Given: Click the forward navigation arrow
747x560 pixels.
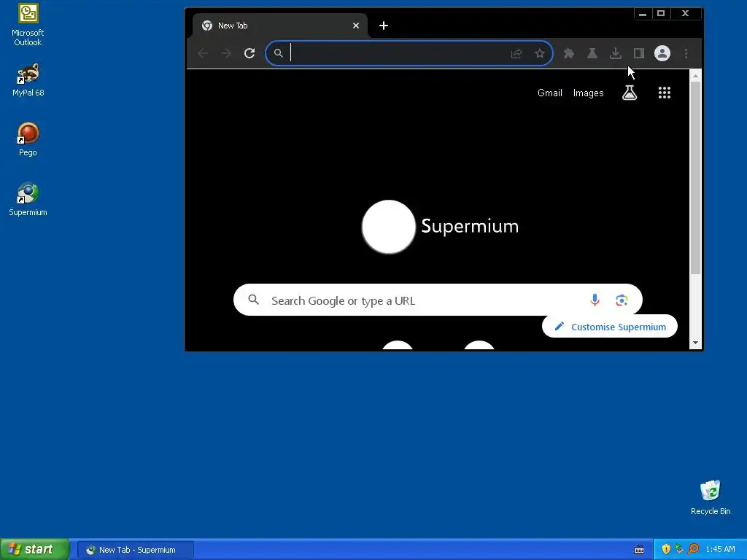Looking at the screenshot, I should [226, 53].
